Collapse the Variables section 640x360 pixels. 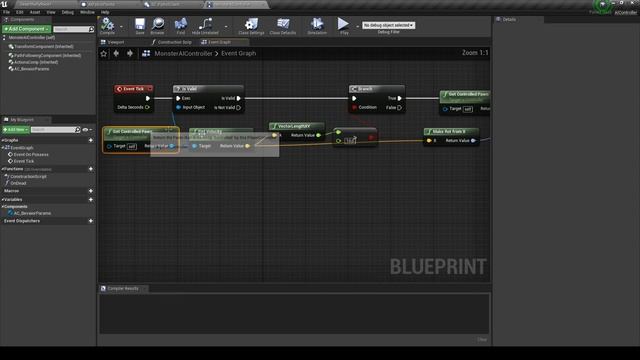pyautogui.click(x=2, y=200)
